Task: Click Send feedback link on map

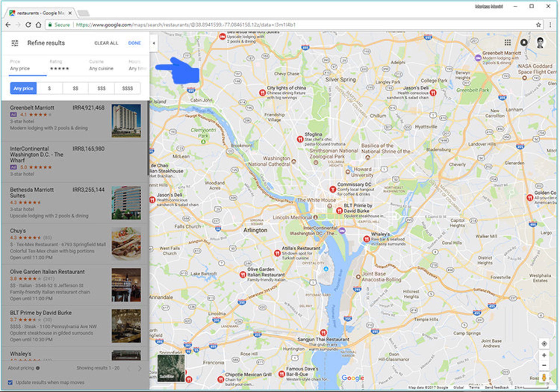Action: click(497, 388)
